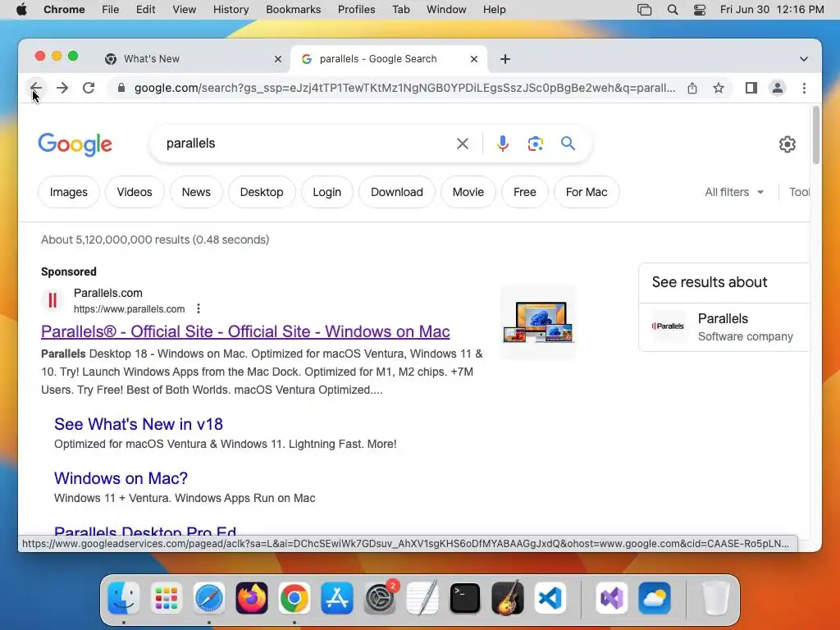Apply the Movie search chip
This screenshot has width=840, height=630.
point(468,192)
